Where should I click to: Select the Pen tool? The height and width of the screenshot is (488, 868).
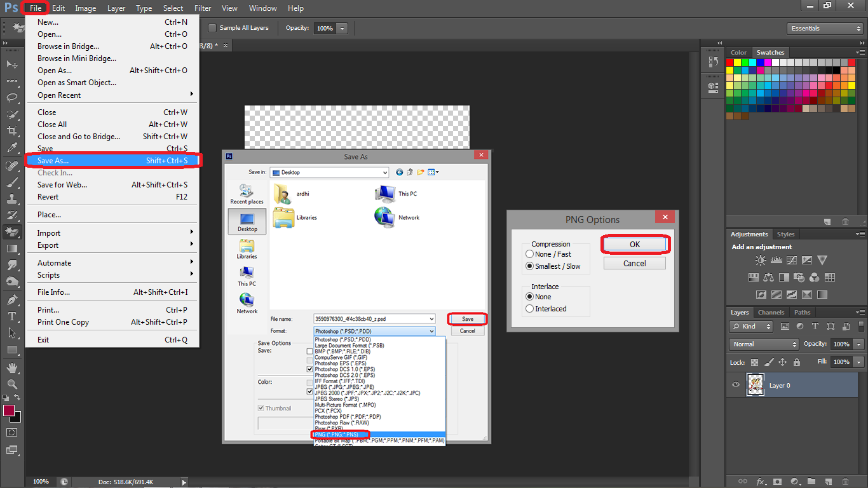(12, 300)
